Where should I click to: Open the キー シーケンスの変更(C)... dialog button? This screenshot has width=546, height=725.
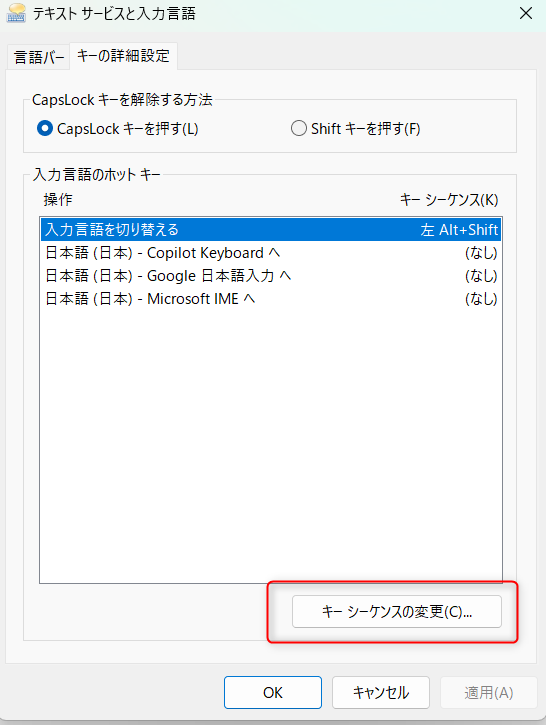[397, 612]
